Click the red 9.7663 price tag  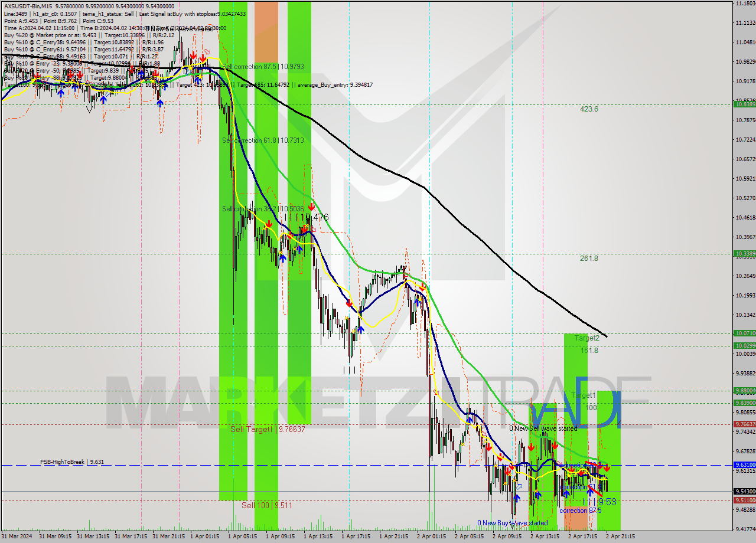(744, 424)
